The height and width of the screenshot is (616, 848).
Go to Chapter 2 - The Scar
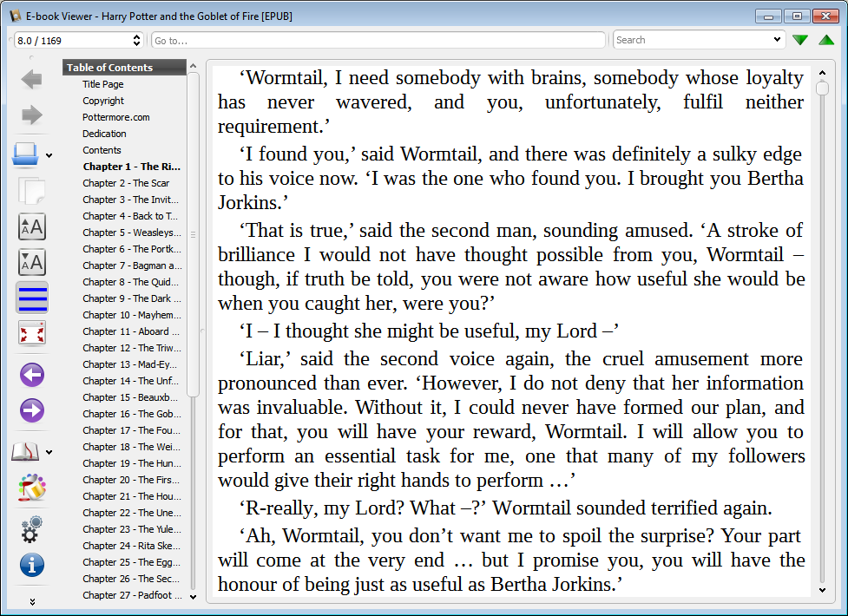coord(126,183)
